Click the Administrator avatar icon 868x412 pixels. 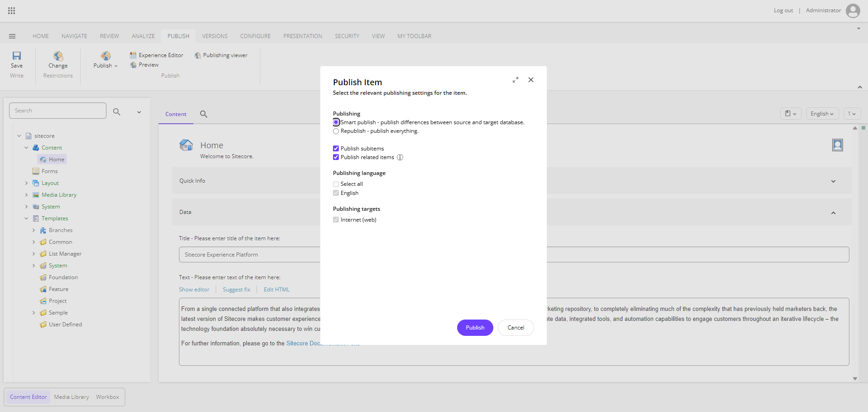[853, 10]
